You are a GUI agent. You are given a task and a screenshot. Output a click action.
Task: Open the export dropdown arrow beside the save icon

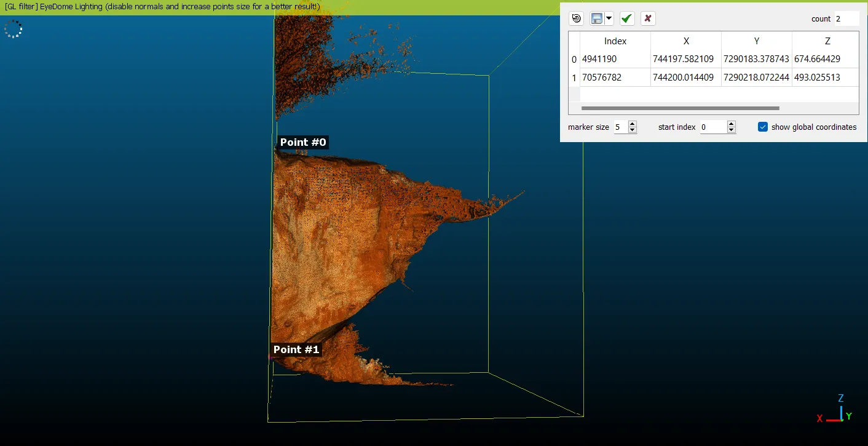coord(609,18)
